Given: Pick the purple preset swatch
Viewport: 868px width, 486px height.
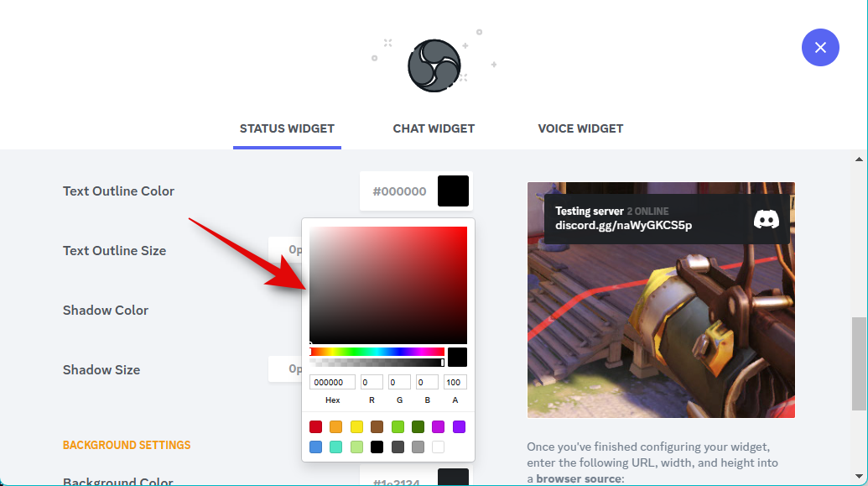Looking at the screenshot, I should tap(459, 426).
